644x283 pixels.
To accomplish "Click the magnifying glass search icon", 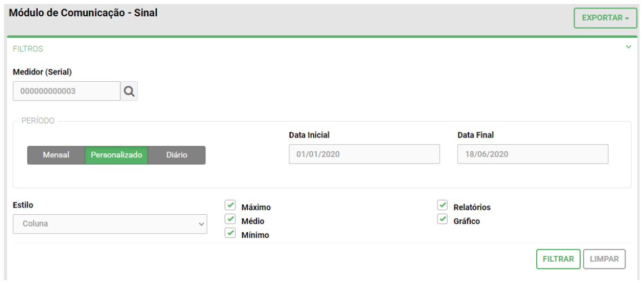I will pyautogui.click(x=129, y=91).
